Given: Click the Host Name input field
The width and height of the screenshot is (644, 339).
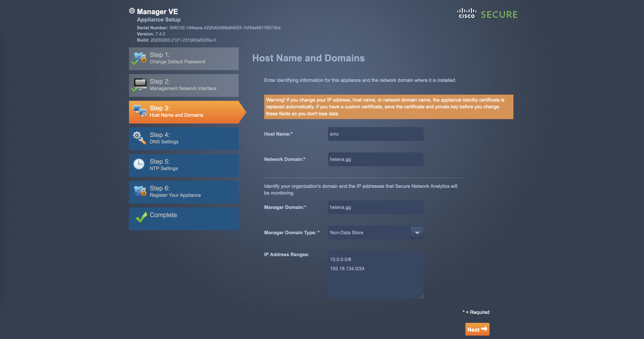Looking at the screenshot, I should coord(375,134).
